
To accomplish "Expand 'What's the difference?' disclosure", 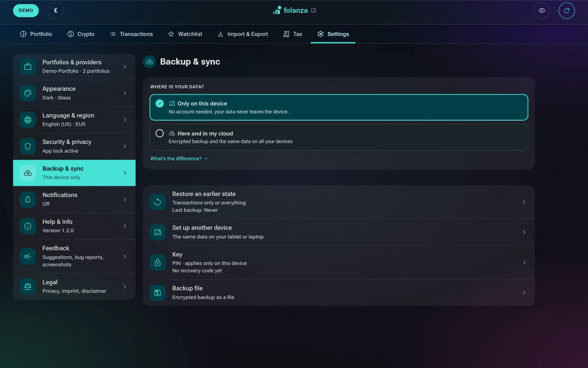I will point(179,159).
